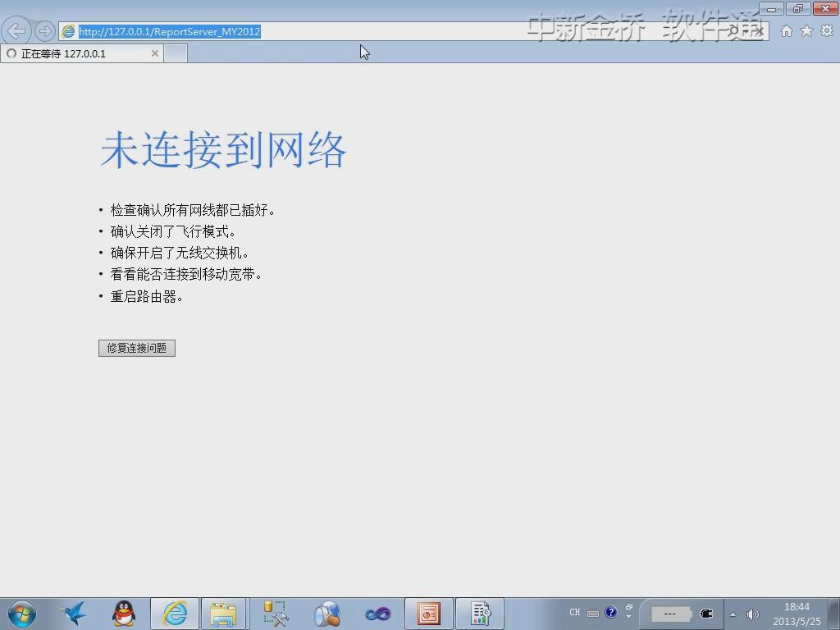Go back with the browser back arrow
Screen dimensions: 840x630
tap(16, 31)
